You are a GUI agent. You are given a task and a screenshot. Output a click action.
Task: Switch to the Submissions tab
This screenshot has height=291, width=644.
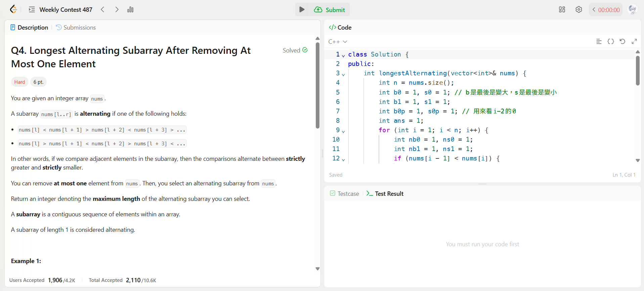[76, 28]
